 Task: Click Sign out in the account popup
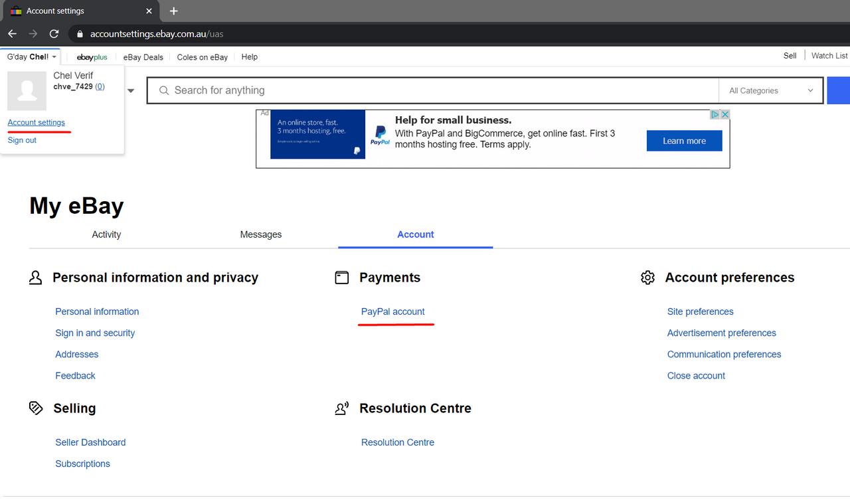point(22,140)
